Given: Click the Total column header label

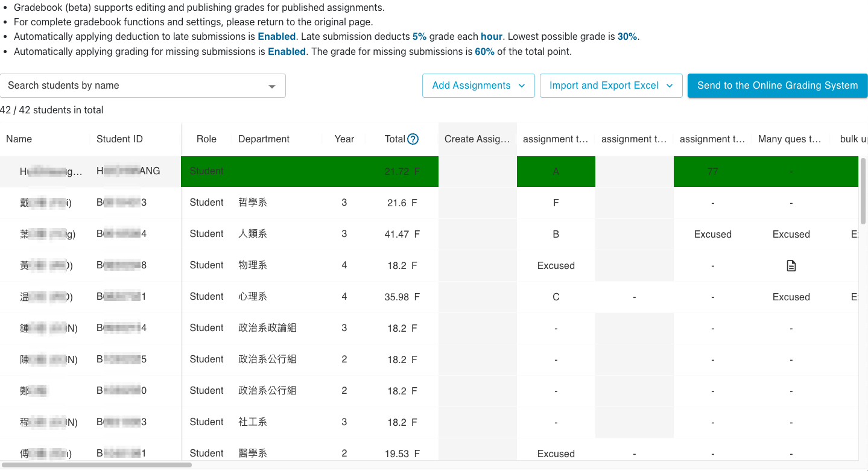Looking at the screenshot, I should point(395,139).
